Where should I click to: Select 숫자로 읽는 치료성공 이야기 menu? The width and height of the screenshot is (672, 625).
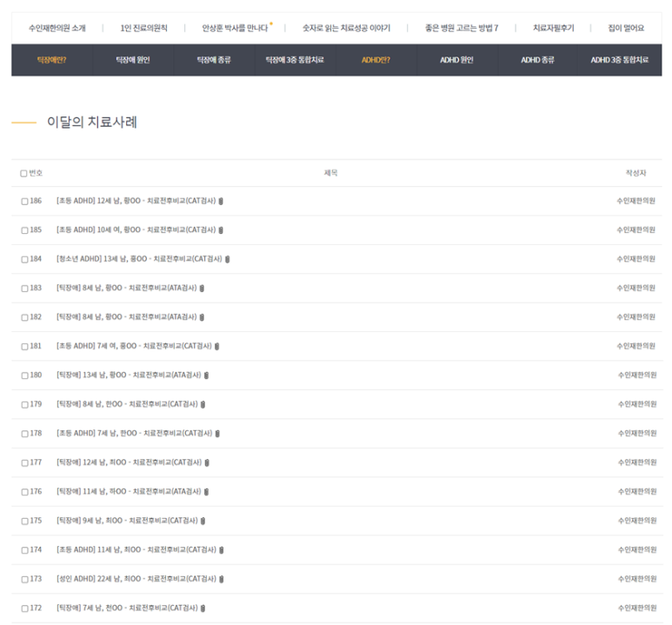click(346, 29)
